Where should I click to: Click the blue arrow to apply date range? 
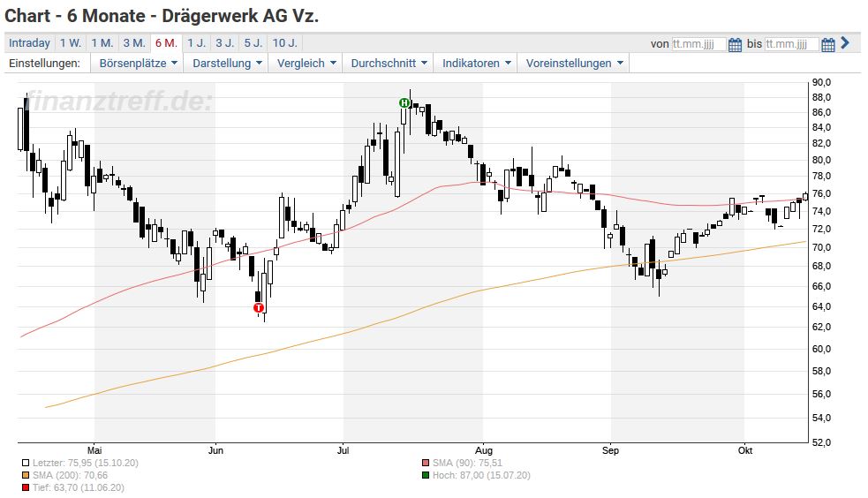tap(845, 42)
